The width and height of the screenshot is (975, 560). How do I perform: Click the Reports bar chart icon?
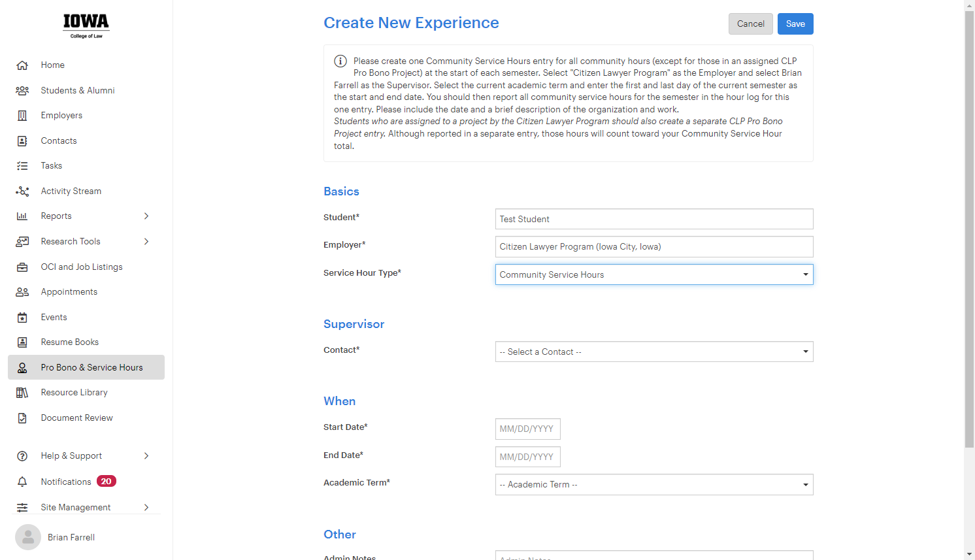coord(22,216)
